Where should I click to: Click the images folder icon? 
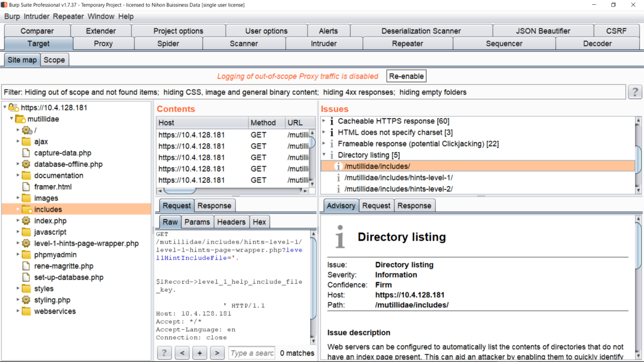pyautogui.click(x=26, y=198)
